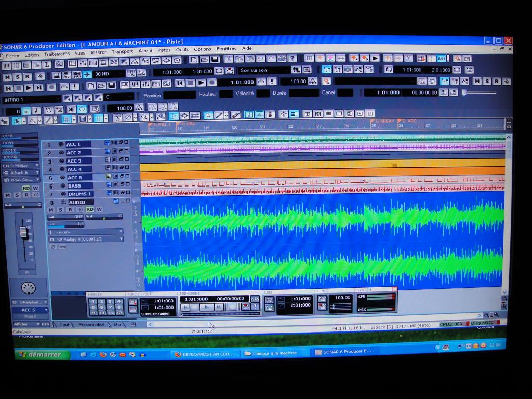Image resolution: width=532 pixels, height=399 pixels.
Task: Select the Draw pencil tool near eraser
Action: pos(219,115)
